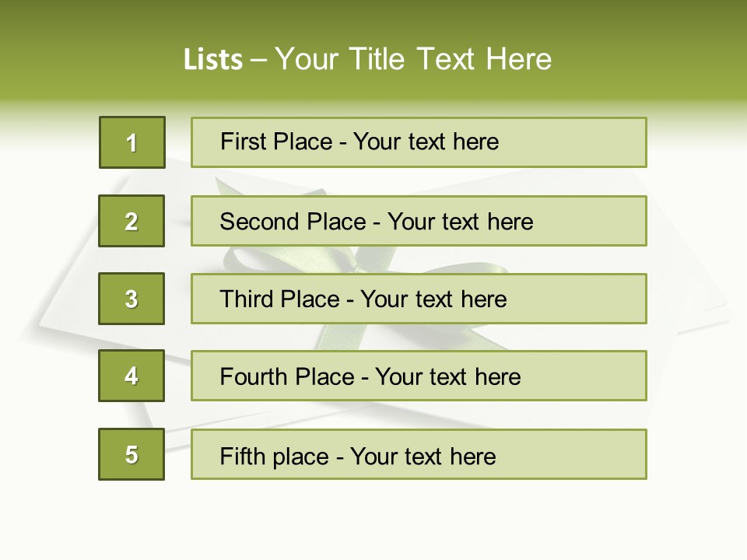This screenshot has height=560, width=747.
Task: Click the dash in the slide title
Action: [258, 61]
